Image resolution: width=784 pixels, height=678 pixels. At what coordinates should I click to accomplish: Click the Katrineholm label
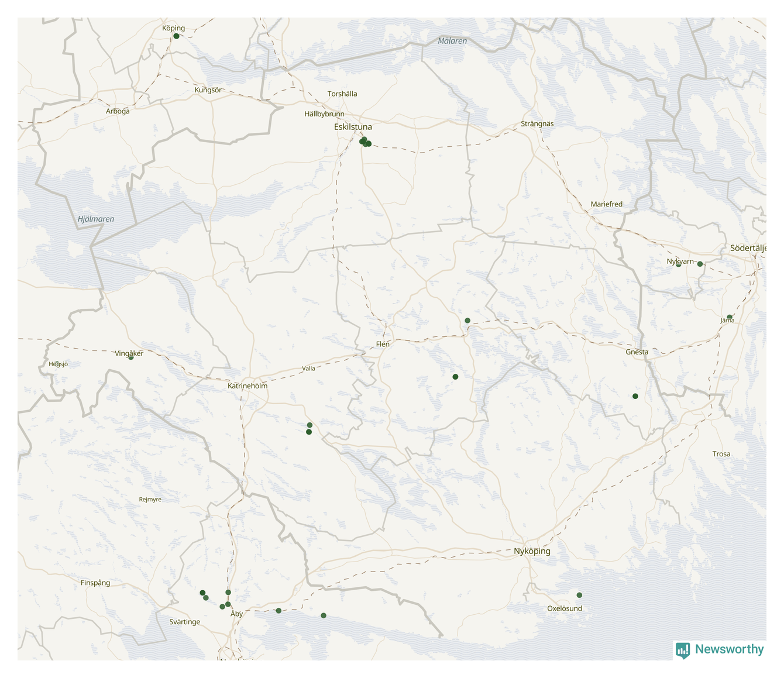[247, 386]
